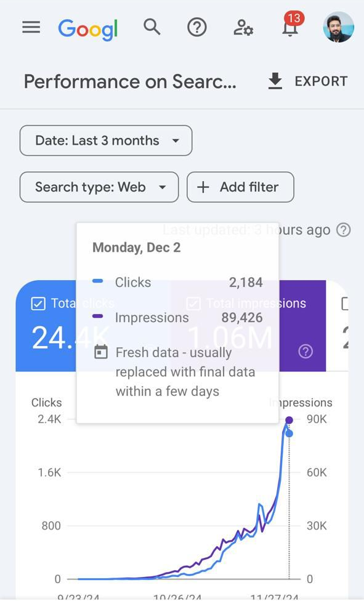Screen dimensions: 364x601
Task: Click the Add filter button
Action: [x=240, y=187]
